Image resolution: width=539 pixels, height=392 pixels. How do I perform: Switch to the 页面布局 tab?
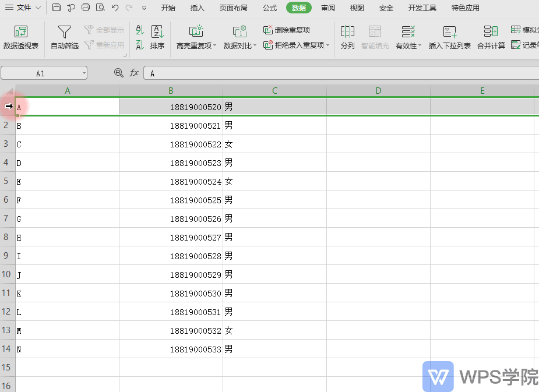pyautogui.click(x=234, y=8)
